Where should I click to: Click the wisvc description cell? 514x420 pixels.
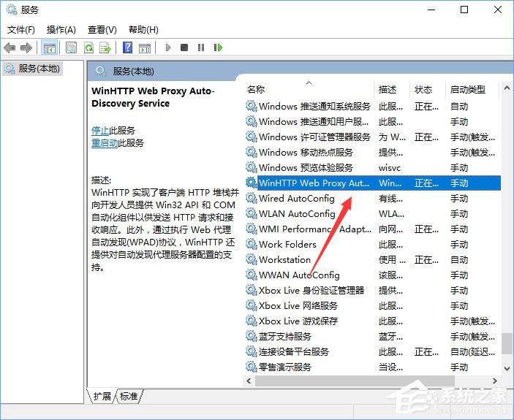[390, 168]
